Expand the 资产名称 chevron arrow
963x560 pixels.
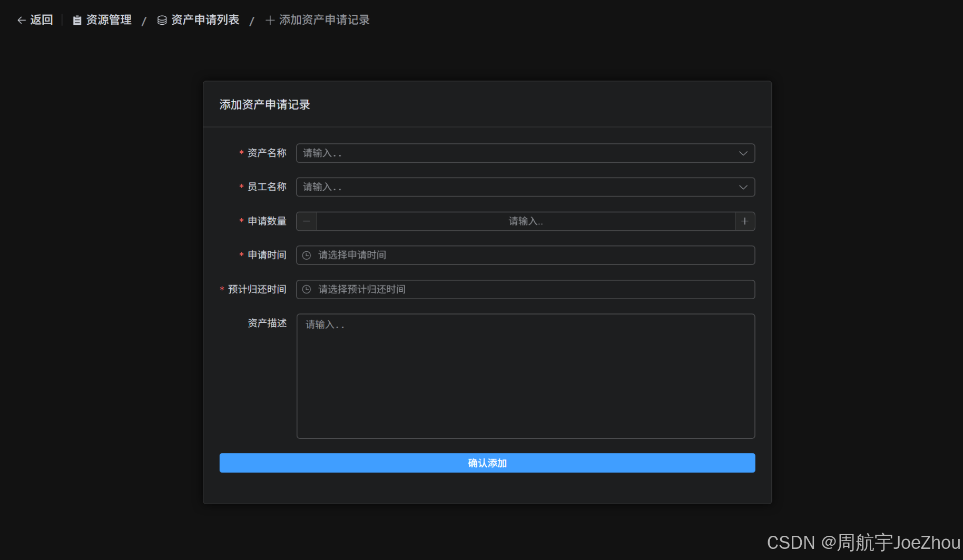[743, 153]
